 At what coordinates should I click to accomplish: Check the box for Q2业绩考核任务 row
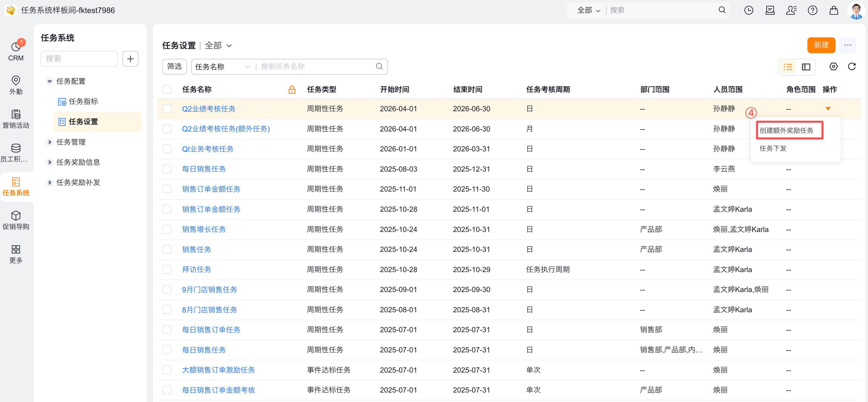pyautogui.click(x=167, y=109)
